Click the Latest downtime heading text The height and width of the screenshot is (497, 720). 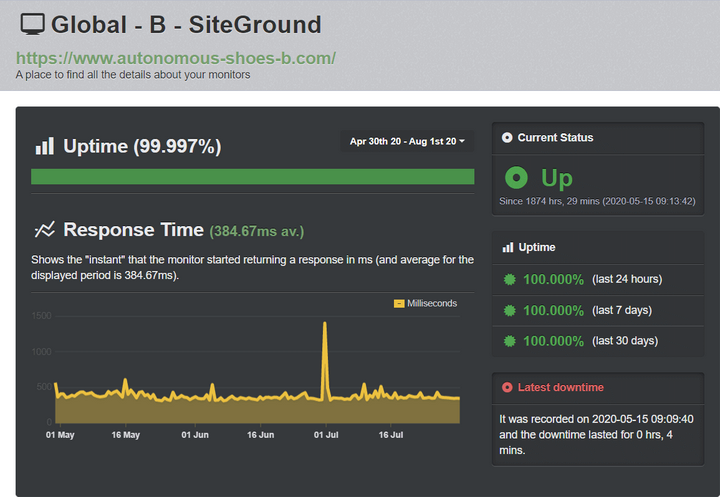[x=561, y=388]
